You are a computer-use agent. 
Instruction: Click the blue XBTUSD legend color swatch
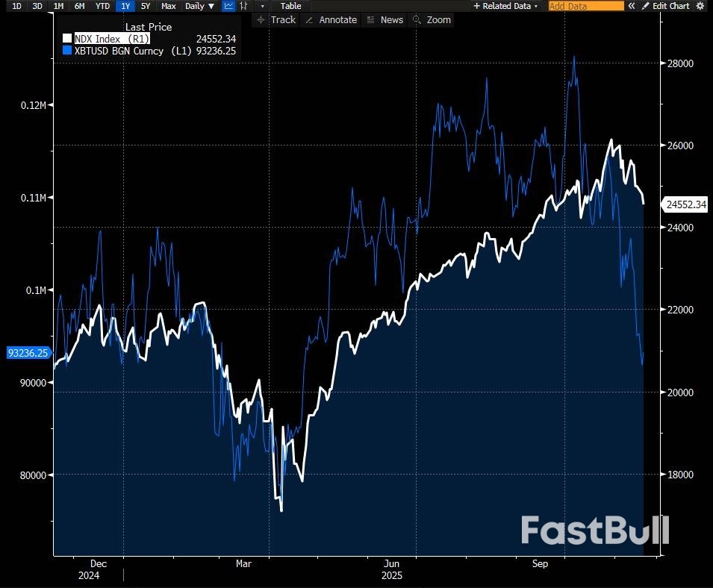click(67, 50)
